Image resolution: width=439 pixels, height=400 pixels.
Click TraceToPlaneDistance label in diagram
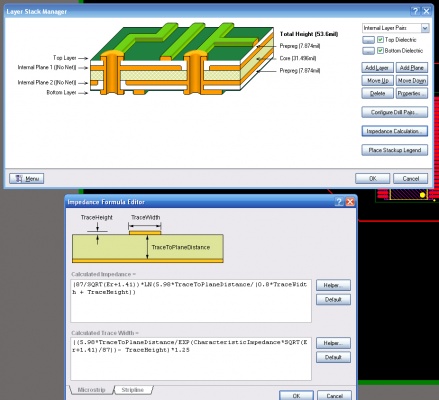click(181, 247)
